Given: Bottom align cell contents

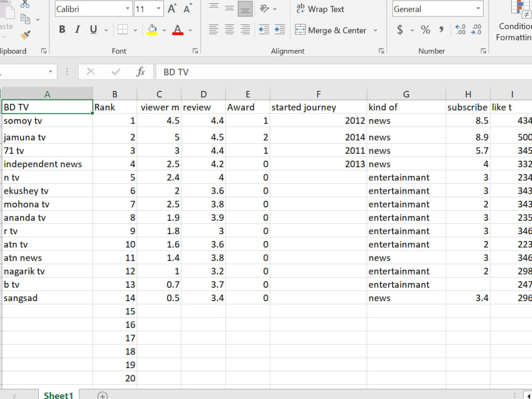Looking at the screenshot, I should (x=245, y=9).
